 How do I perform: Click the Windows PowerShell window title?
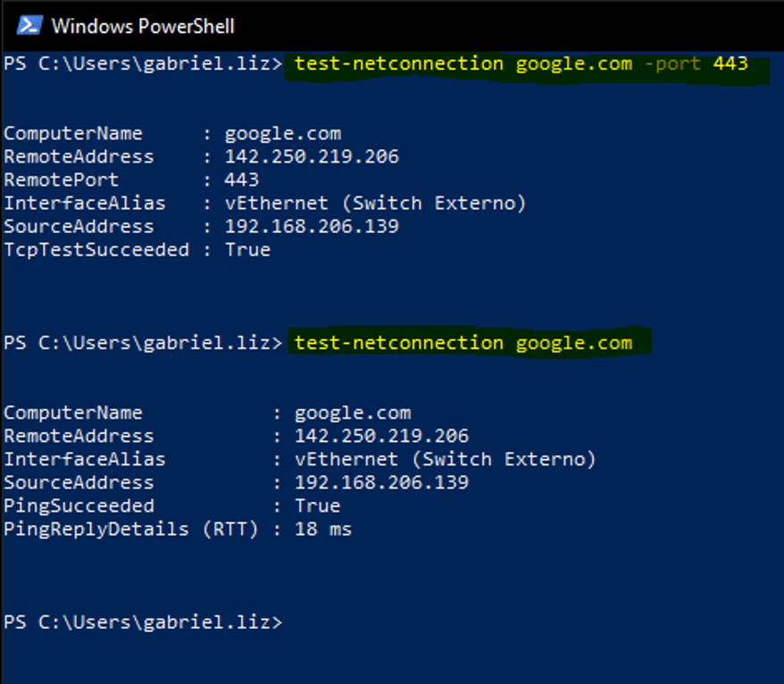click(143, 26)
